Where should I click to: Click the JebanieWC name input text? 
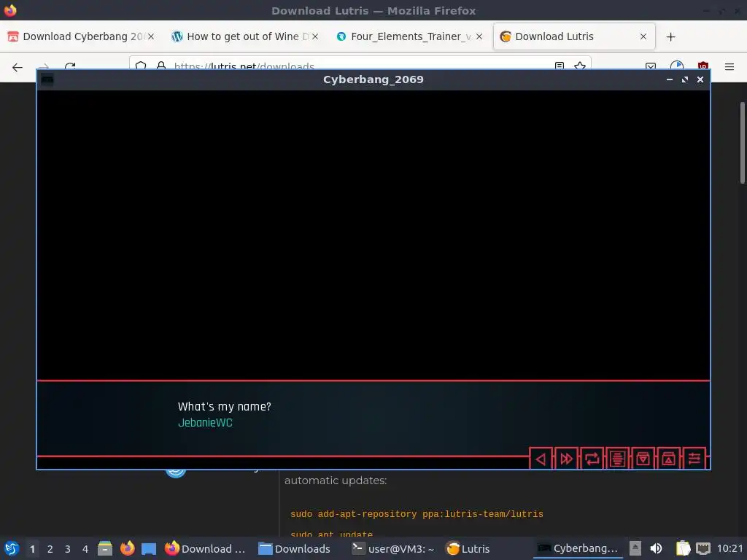coord(205,422)
